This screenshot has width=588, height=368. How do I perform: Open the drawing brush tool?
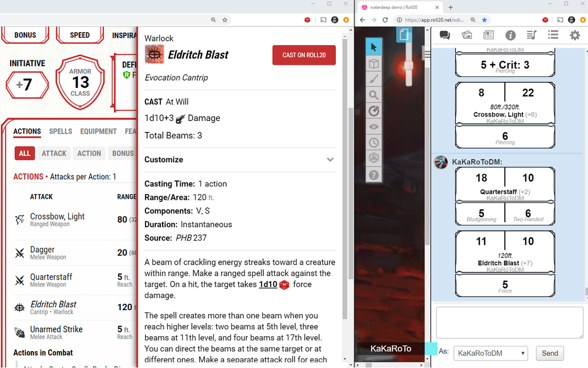[373, 78]
